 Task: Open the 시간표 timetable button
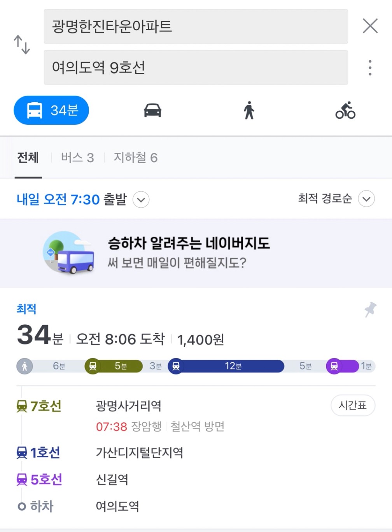pos(353,405)
